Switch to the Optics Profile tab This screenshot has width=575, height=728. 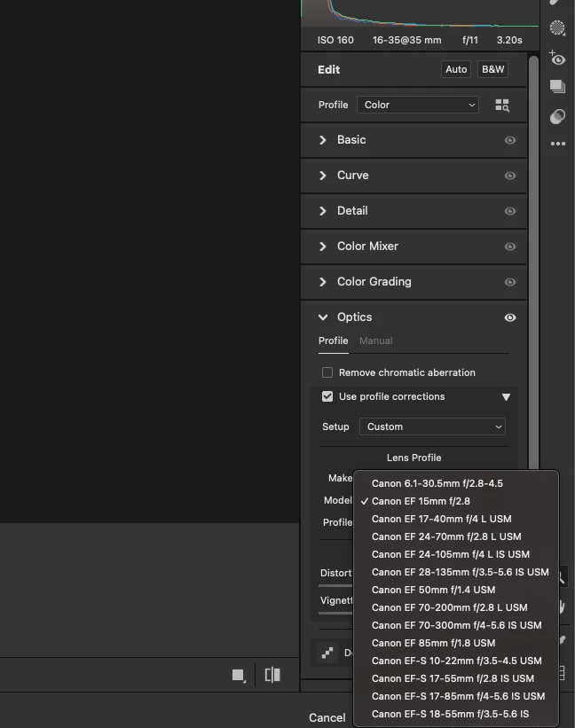click(333, 341)
